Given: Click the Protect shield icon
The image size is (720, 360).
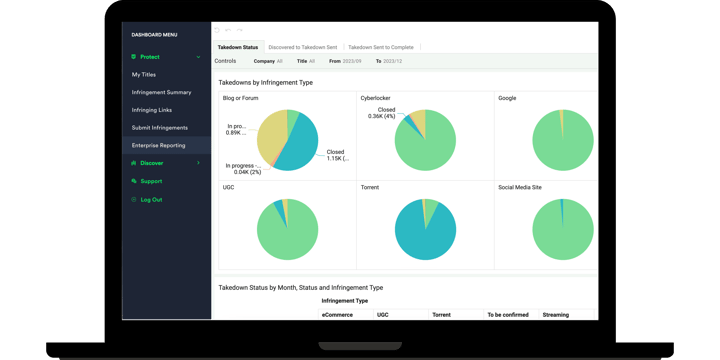Looking at the screenshot, I should coord(134,57).
